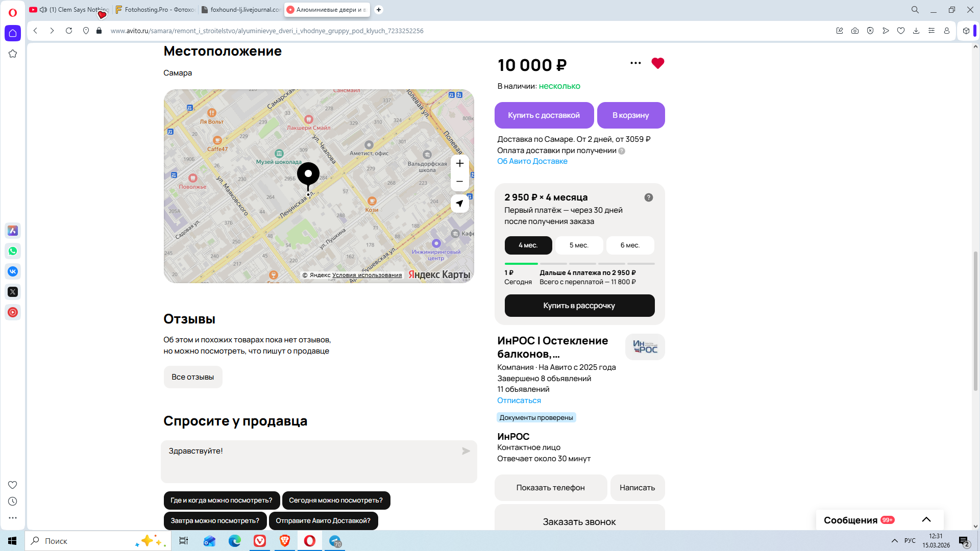980x551 pixels.
Task: Expand the Сообщения chat panel
Action: [926, 520]
